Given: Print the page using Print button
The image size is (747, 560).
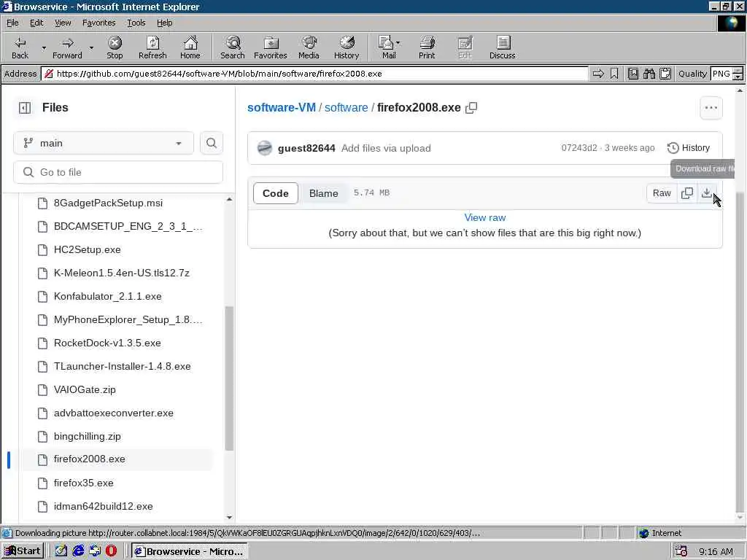Looking at the screenshot, I should click(x=426, y=47).
